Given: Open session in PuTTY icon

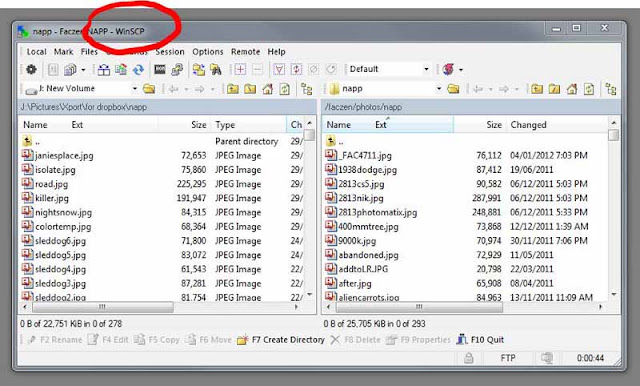Looking at the screenshot, I should coord(177,70).
